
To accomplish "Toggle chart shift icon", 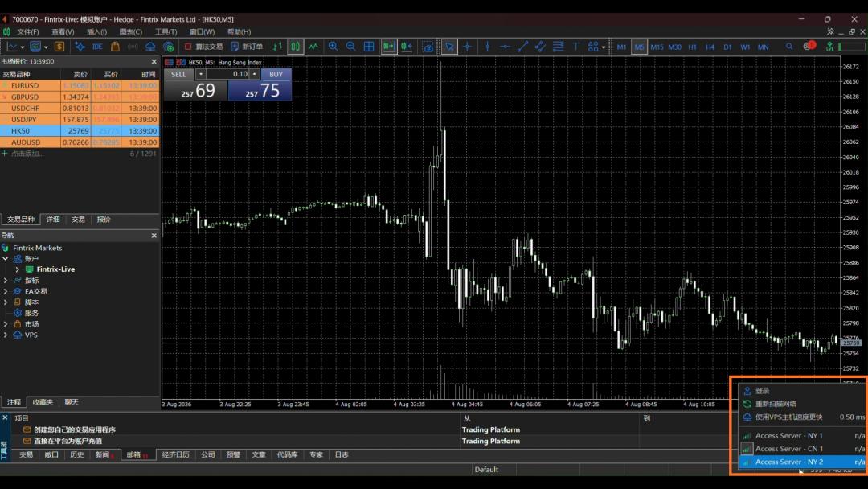I will (407, 47).
